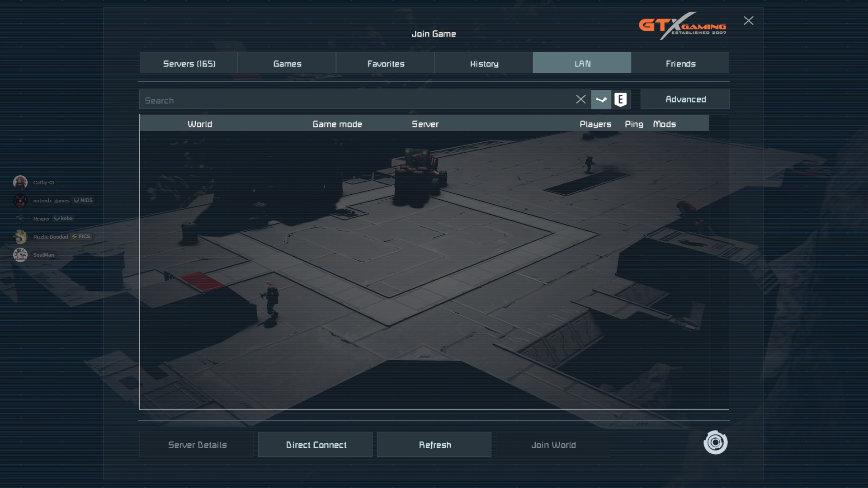Image resolution: width=868 pixels, height=488 pixels.
Task: Close the Join Game dialog
Action: (749, 21)
